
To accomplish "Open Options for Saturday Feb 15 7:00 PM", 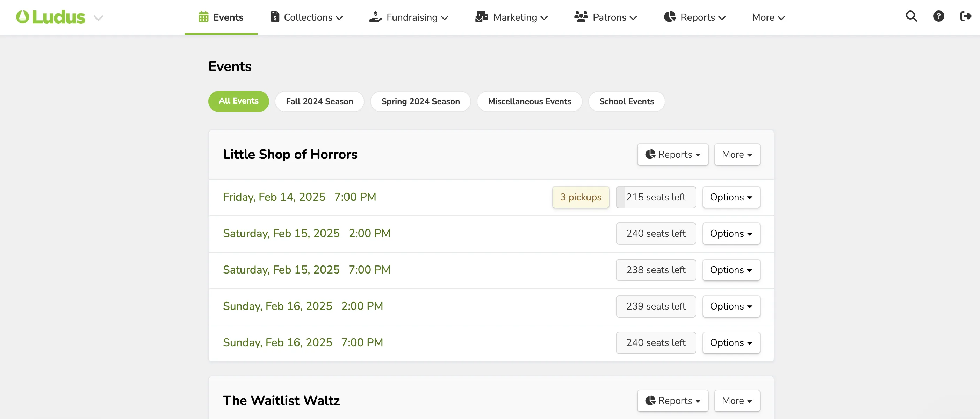I will [731, 270].
